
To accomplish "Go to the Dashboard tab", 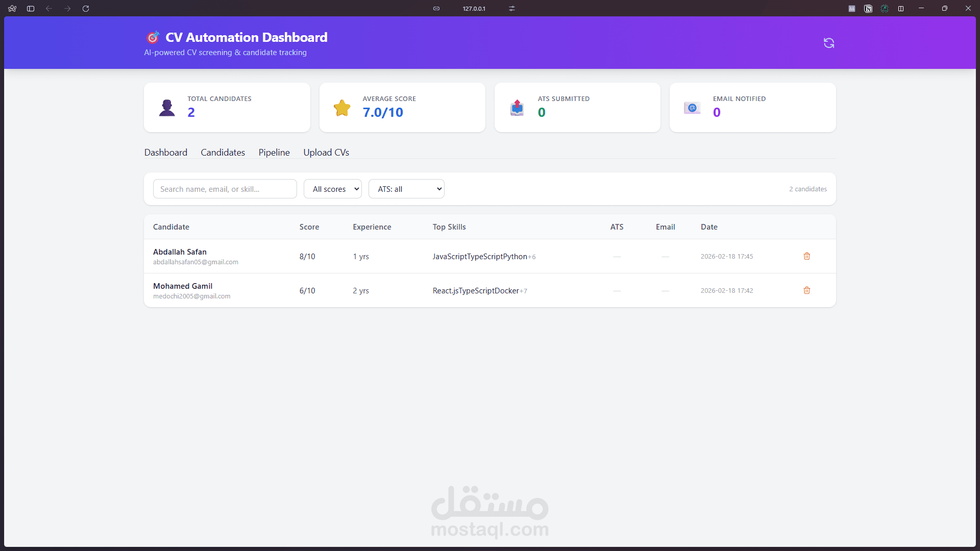I will click(166, 153).
